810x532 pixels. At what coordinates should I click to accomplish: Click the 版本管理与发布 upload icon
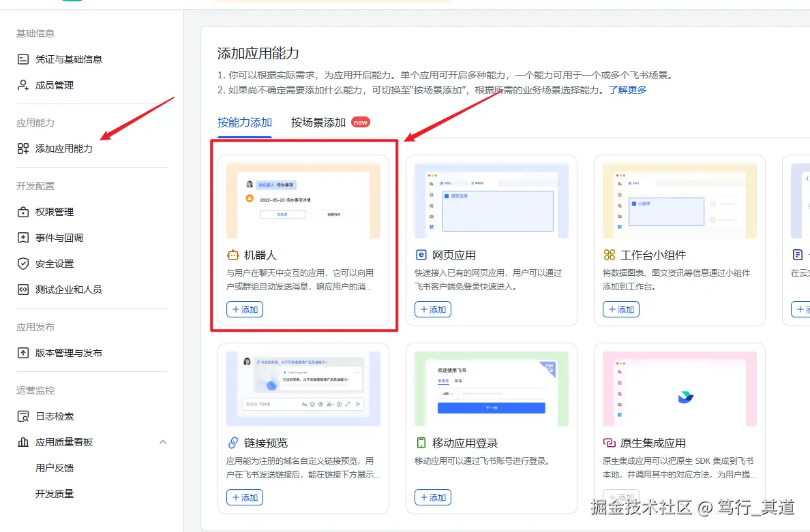tap(23, 353)
